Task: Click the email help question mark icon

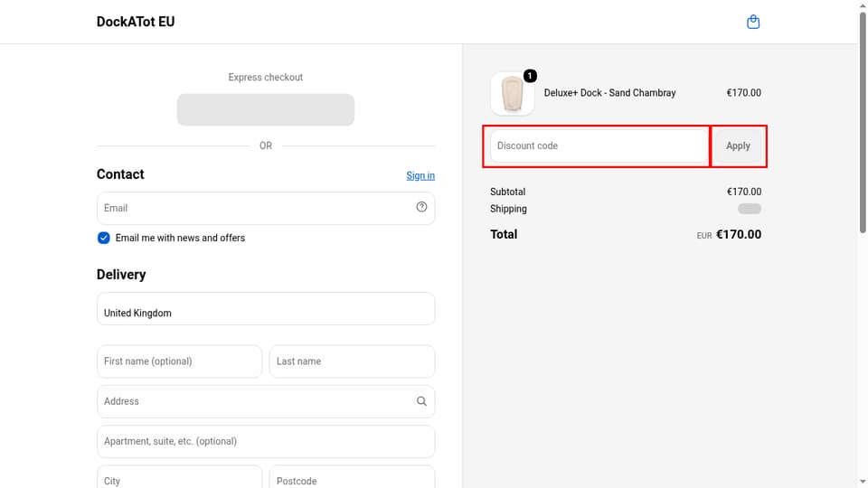Action: (x=421, y=207)
